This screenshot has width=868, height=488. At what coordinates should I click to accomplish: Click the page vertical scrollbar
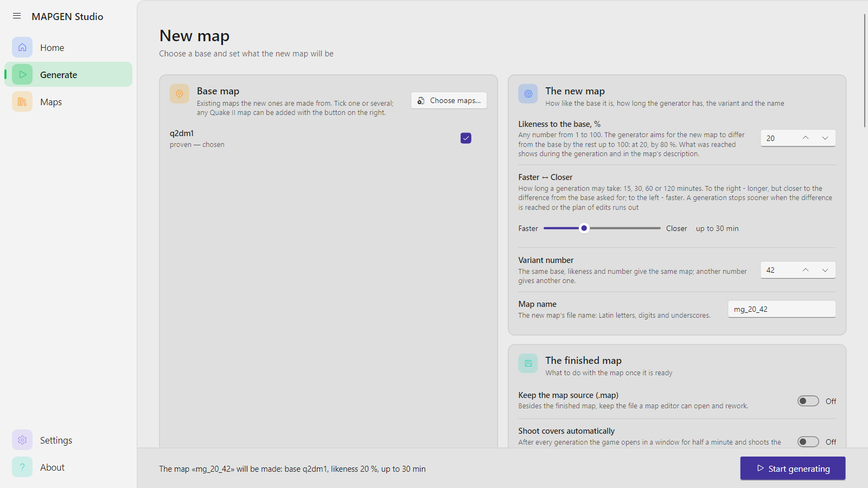pos(865,70)
